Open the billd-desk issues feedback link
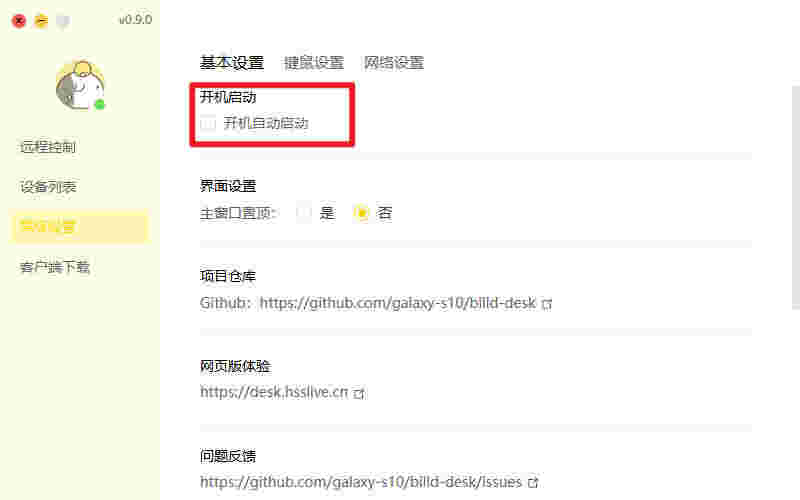Viewport: 800px width, 500px height. (361, 482)
